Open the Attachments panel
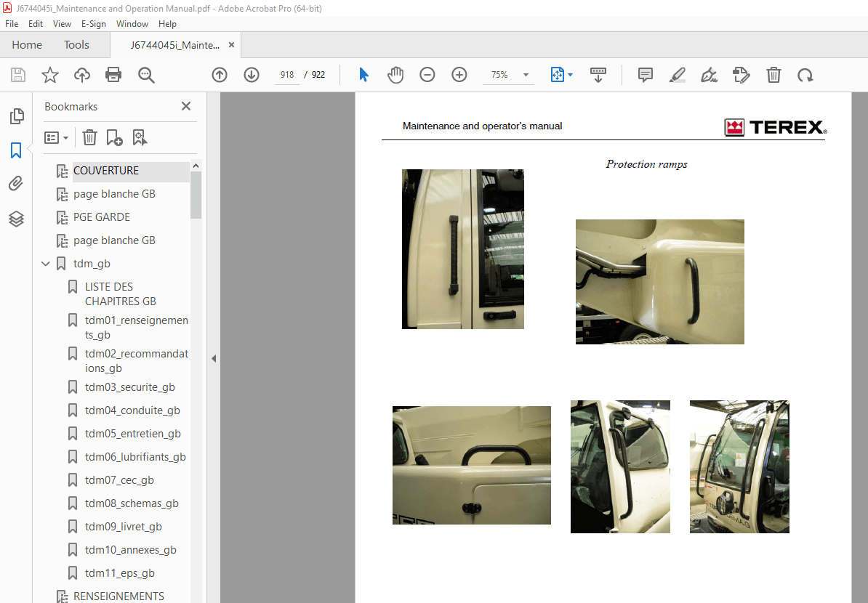 coord(16,185)
